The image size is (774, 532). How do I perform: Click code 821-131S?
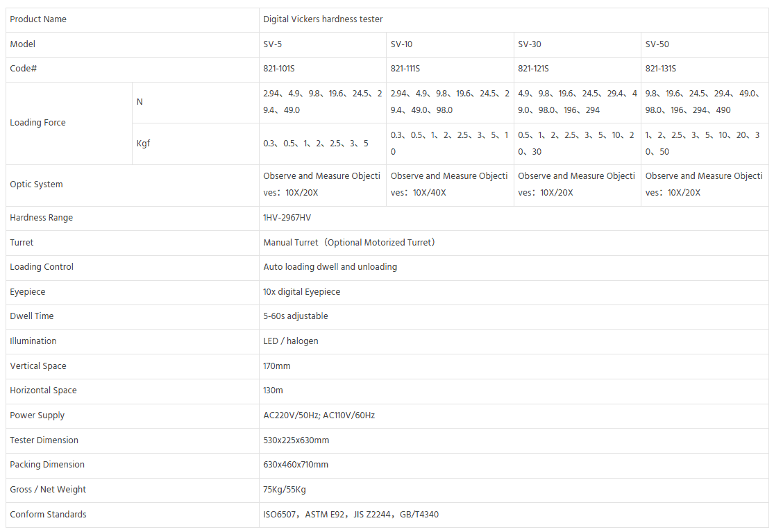661,69
